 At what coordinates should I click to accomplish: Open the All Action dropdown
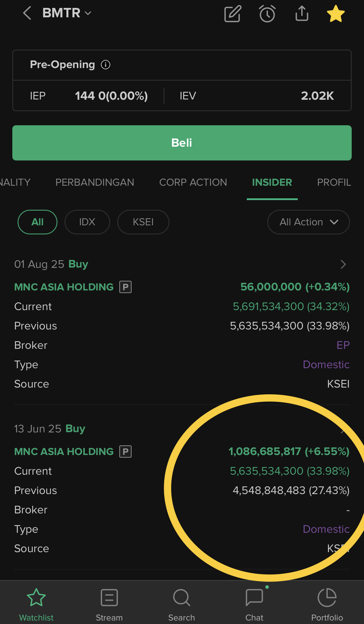[x=308, y=222]
